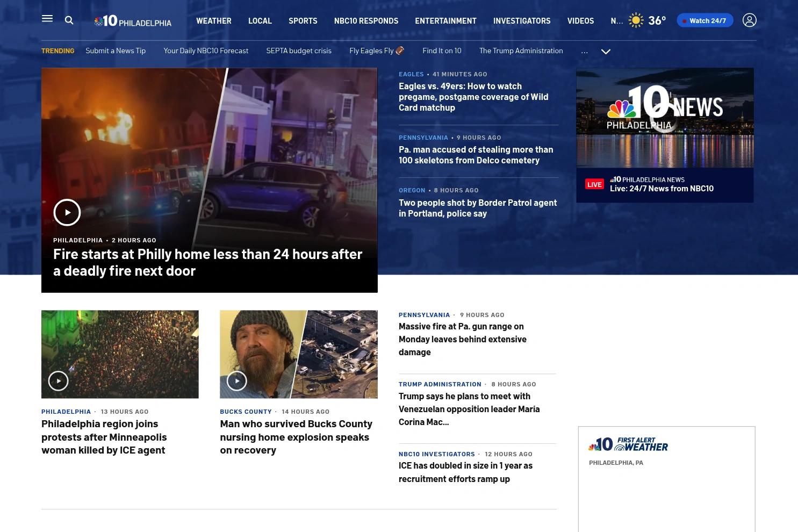Open the user account profile icon
The height and width of the screenshot is (532, 798).
[x=749, y=20]
